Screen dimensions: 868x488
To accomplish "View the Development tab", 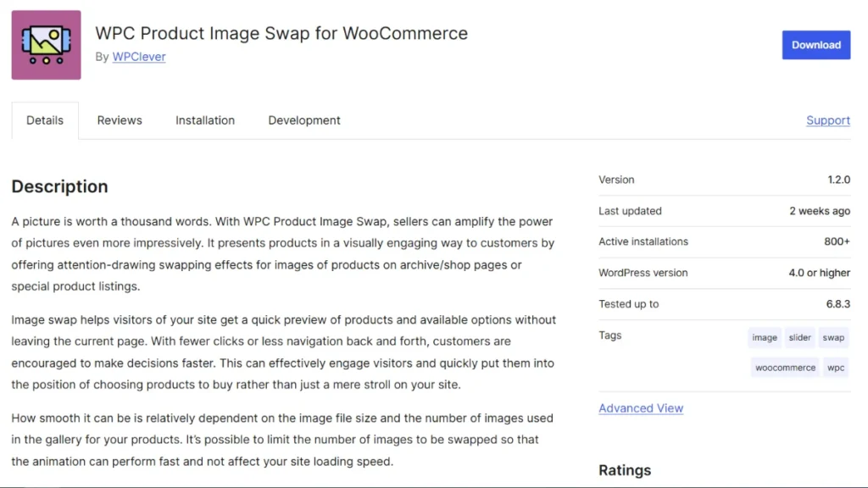I will click(303, 120).
